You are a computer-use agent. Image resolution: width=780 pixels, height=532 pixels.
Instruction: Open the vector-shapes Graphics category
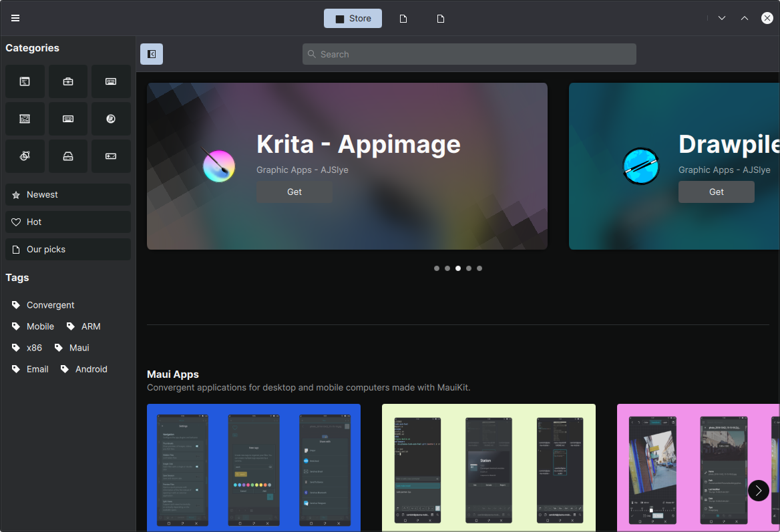click(x=25, y=156)
